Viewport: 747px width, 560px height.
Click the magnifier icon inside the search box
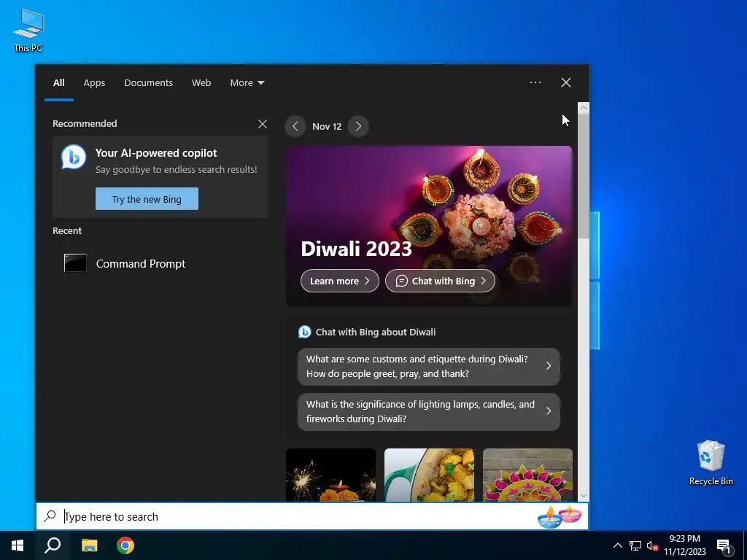click(x=50, y=516)
